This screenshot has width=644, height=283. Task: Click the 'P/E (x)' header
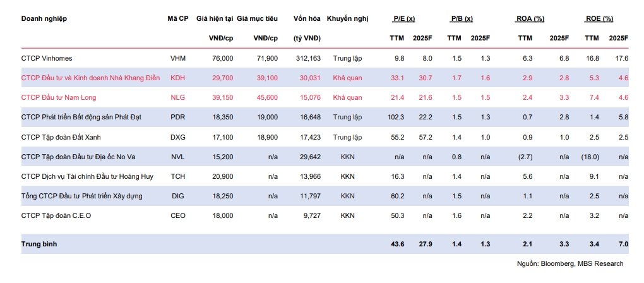[x=404, y=18]
